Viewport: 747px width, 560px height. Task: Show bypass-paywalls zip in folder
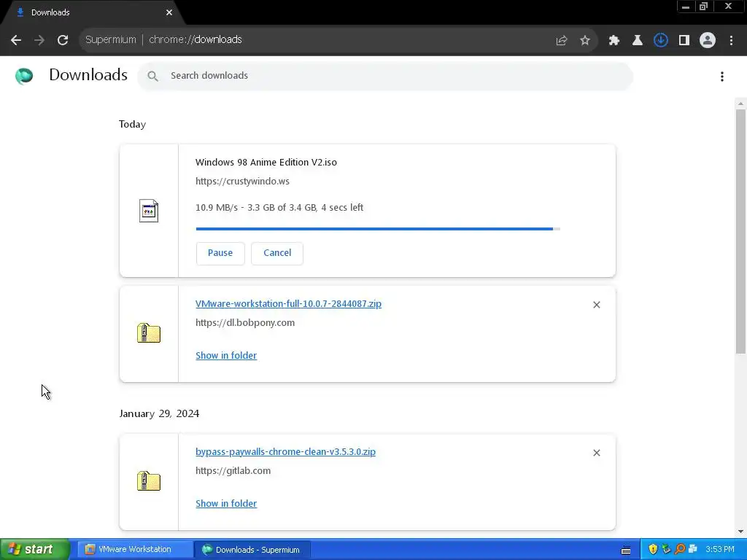pyautogui.click(x=226, y=504)
